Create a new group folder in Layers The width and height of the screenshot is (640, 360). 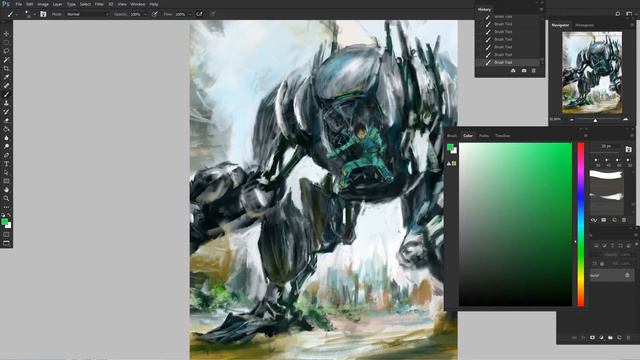point(610,338)
